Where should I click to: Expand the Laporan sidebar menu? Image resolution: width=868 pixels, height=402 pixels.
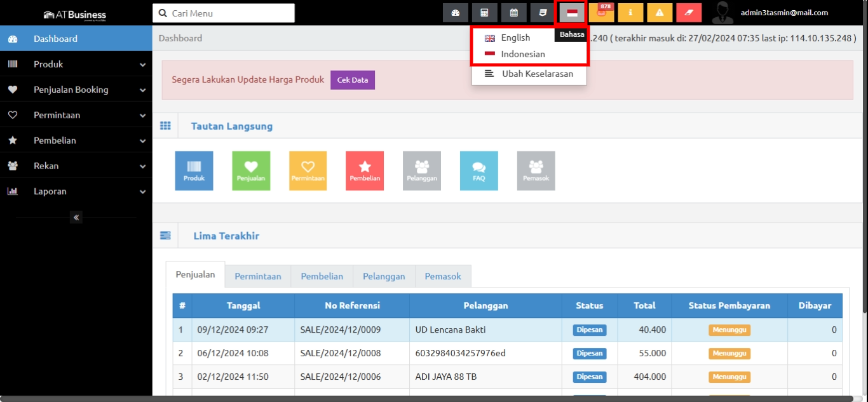[x=76, y=191]
